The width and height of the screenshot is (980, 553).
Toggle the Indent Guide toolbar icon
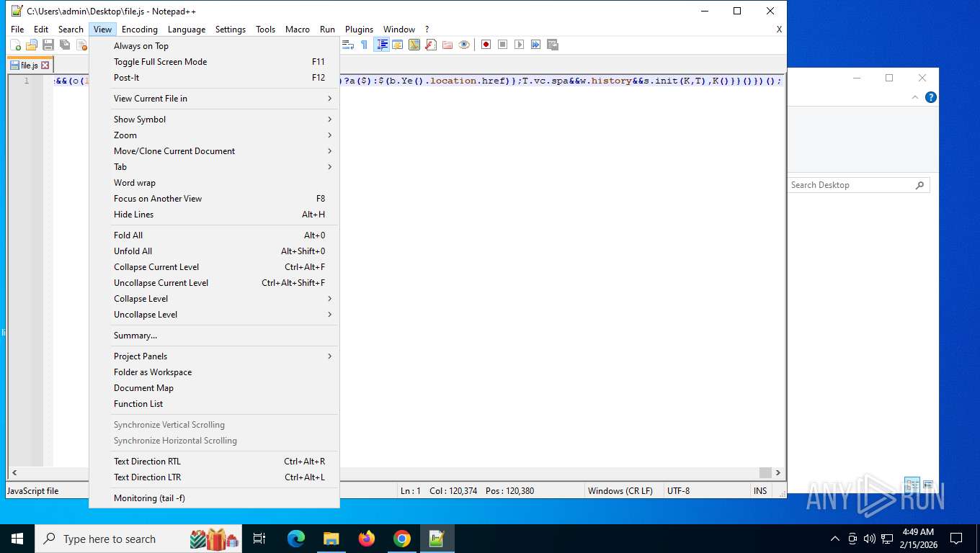(382, 45)
